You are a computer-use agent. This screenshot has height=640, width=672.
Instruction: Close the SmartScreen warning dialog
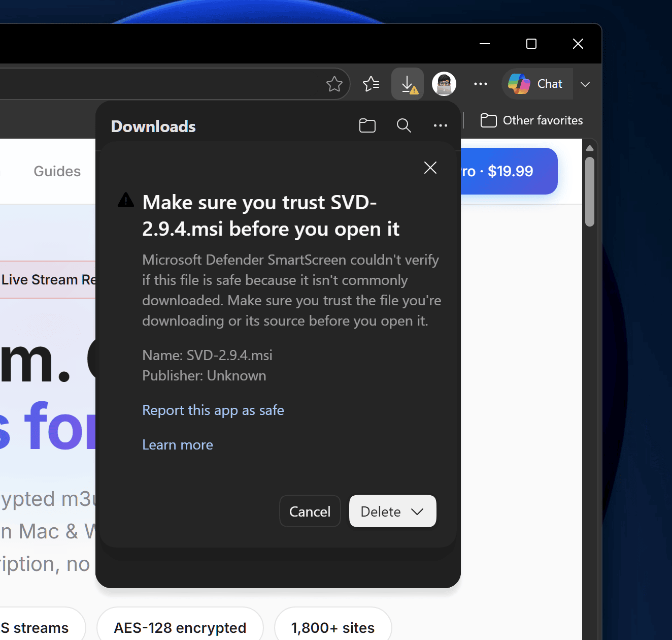click(x=430, y=168)
